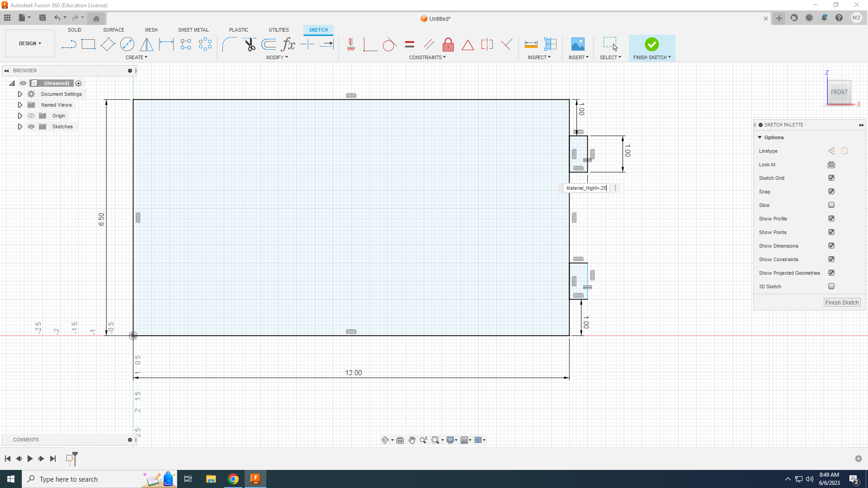Select the 2-Point Rectangle tool

88,44
